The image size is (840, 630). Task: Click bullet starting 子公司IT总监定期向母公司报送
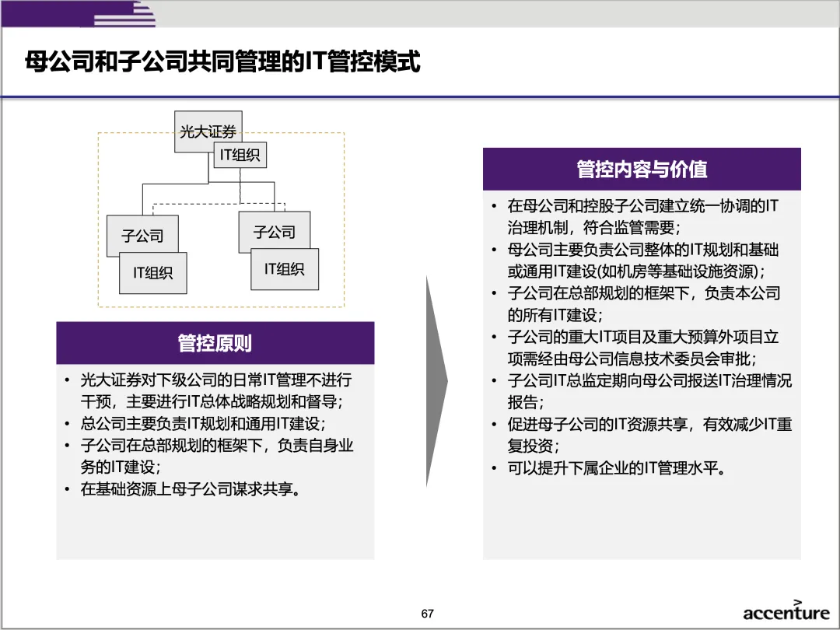[649, 391]
